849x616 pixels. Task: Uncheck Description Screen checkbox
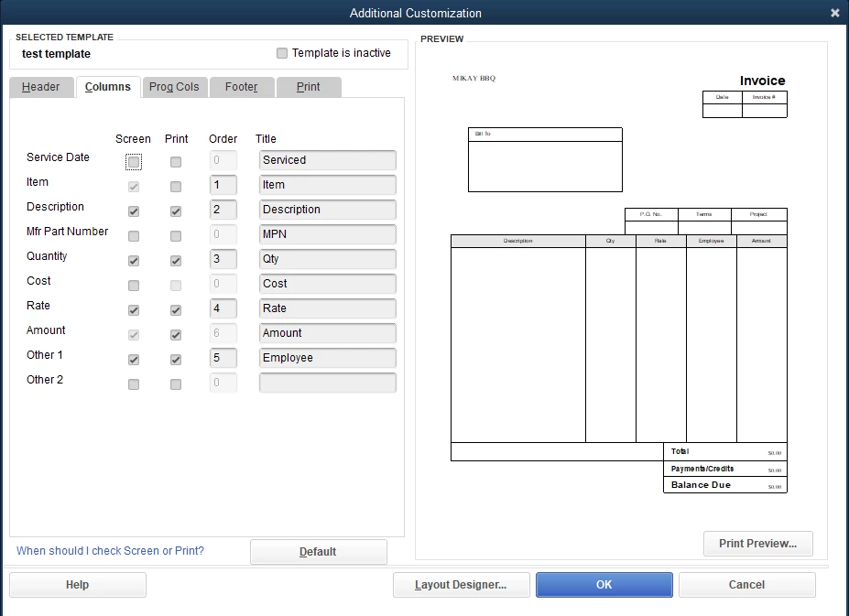[134, 211]
